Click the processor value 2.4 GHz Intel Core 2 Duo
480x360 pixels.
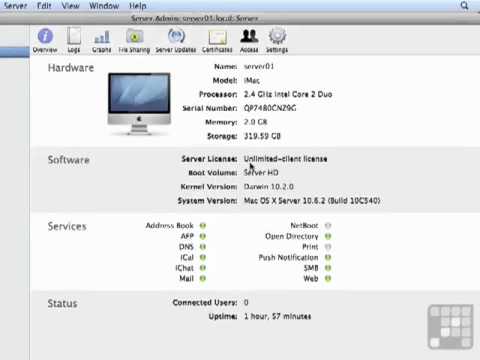[x=288, y=94]
